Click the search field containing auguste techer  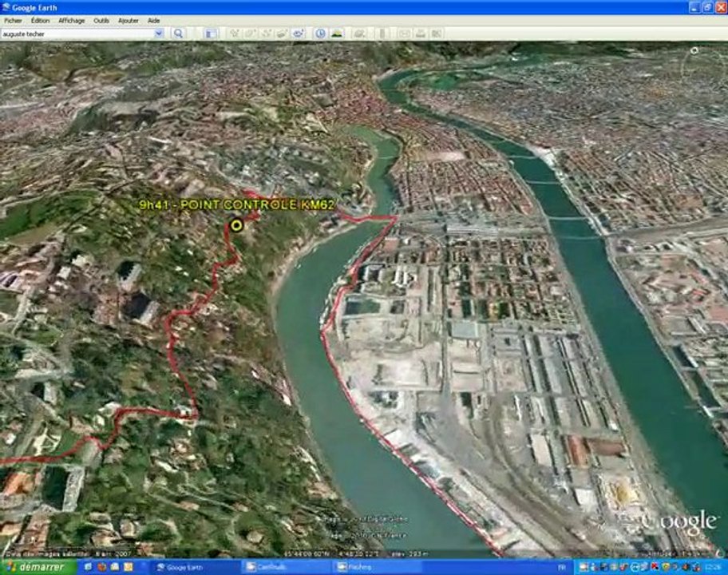pyautogui.click(x=77, y=34)
